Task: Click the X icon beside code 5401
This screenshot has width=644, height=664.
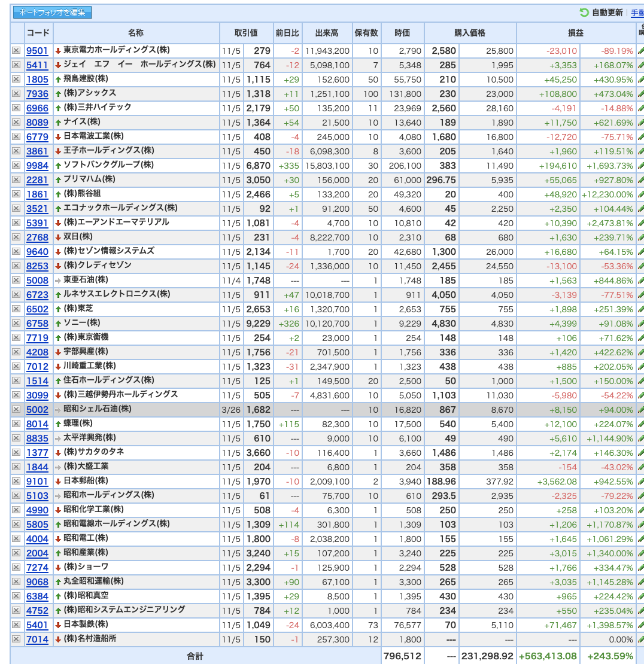Action: click(16, 625)
